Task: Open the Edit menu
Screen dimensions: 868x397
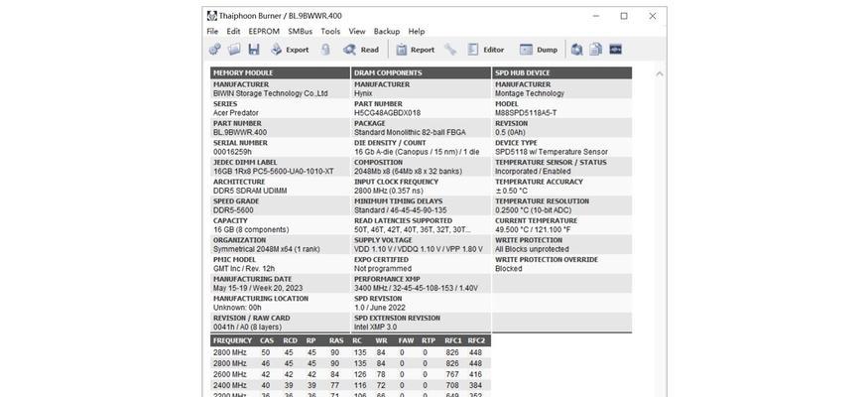Action: click(x=233, y=32)
